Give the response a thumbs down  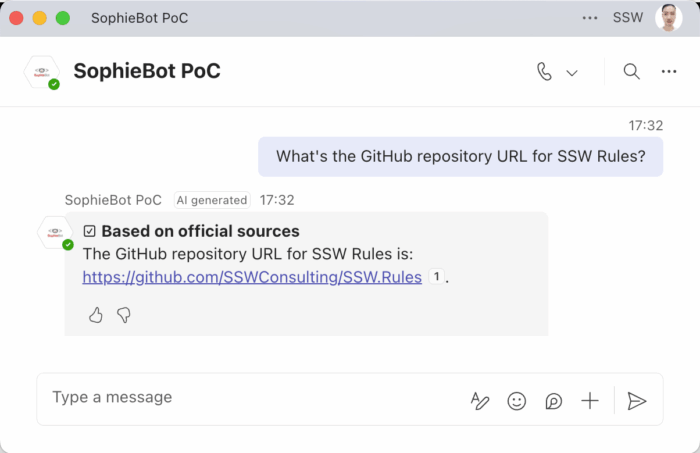point(124,315)
